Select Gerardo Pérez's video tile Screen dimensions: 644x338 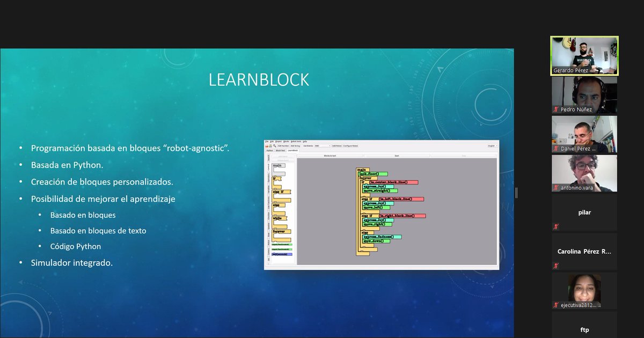[x=584, y=56]
